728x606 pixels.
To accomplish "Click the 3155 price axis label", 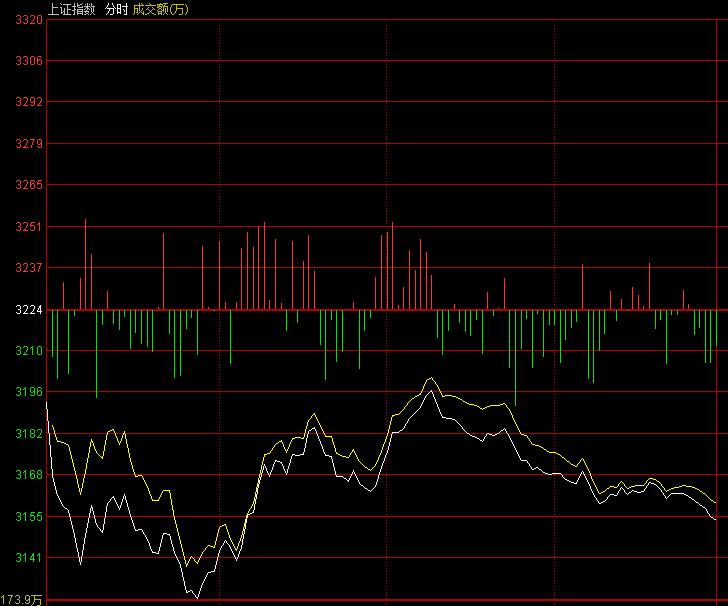I will click(x=29, y=516).
